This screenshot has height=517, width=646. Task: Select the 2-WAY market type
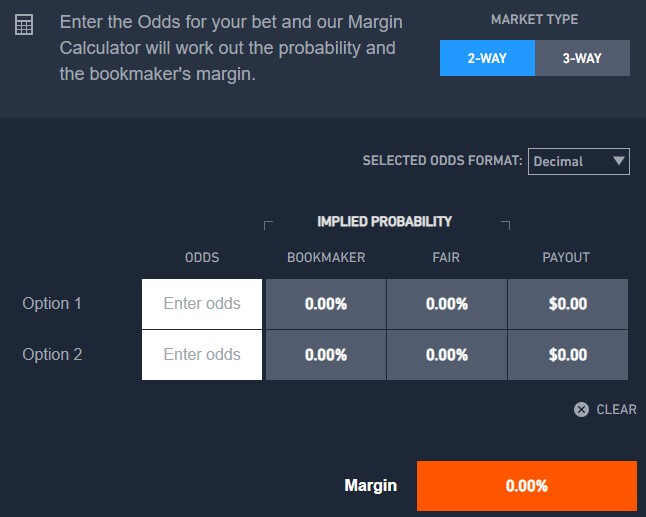487,58
